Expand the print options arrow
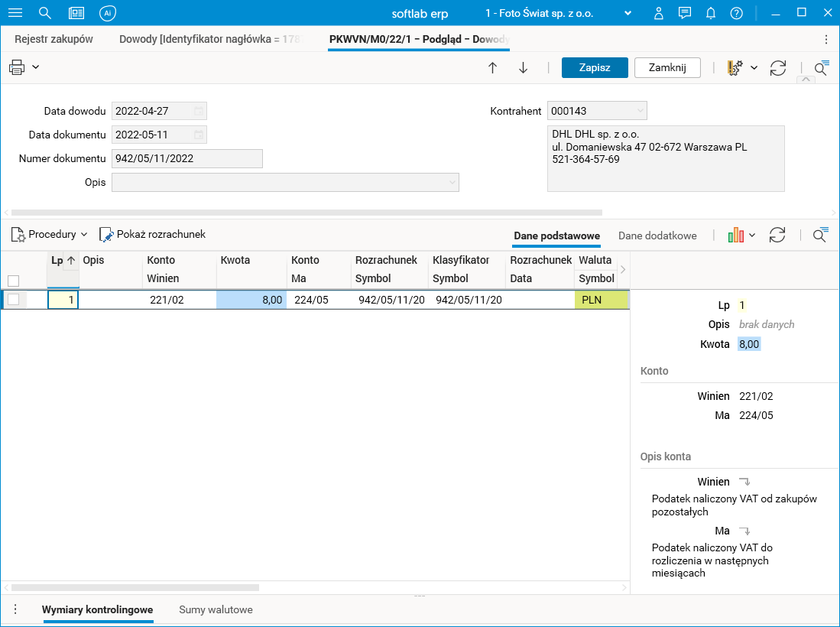The image size is (840, 627). 35,67
